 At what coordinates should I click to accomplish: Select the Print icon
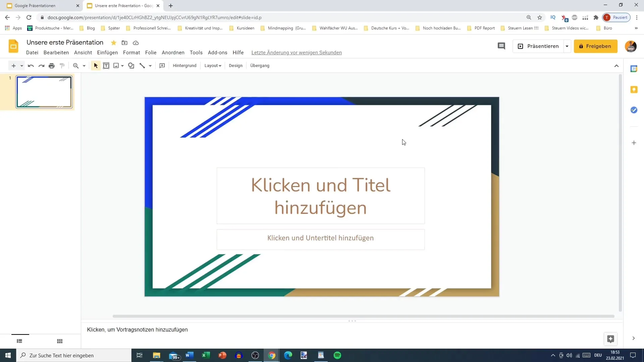point(52,65)
